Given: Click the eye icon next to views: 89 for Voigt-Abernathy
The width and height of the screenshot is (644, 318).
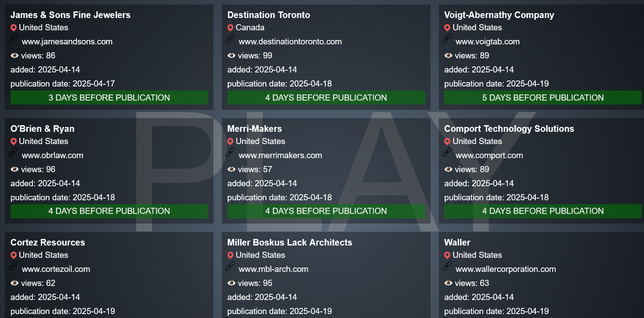Looking at the screenshot, I should tap(448, 56).
